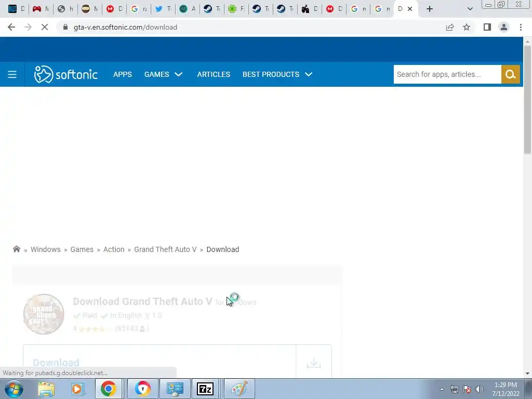Switch to the Twitter tab
The height and width of the screenshot is (399, 532).
[x=163, y=9]
